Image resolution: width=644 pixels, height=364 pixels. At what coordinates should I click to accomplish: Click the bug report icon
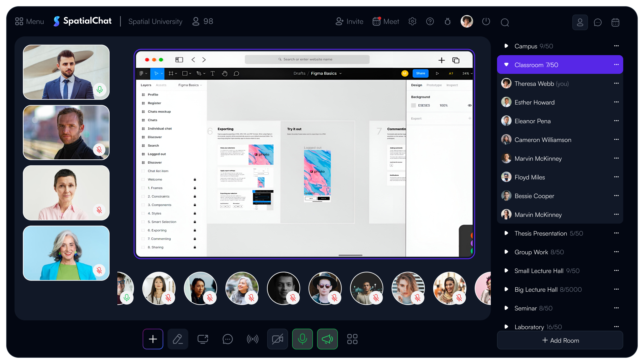(448, 21)
